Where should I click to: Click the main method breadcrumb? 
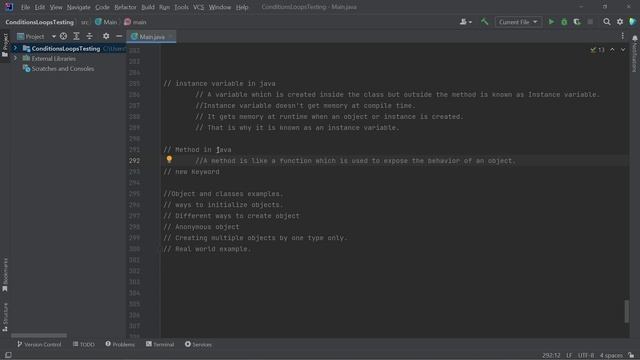pyautogui.click(x=135, y=22)
